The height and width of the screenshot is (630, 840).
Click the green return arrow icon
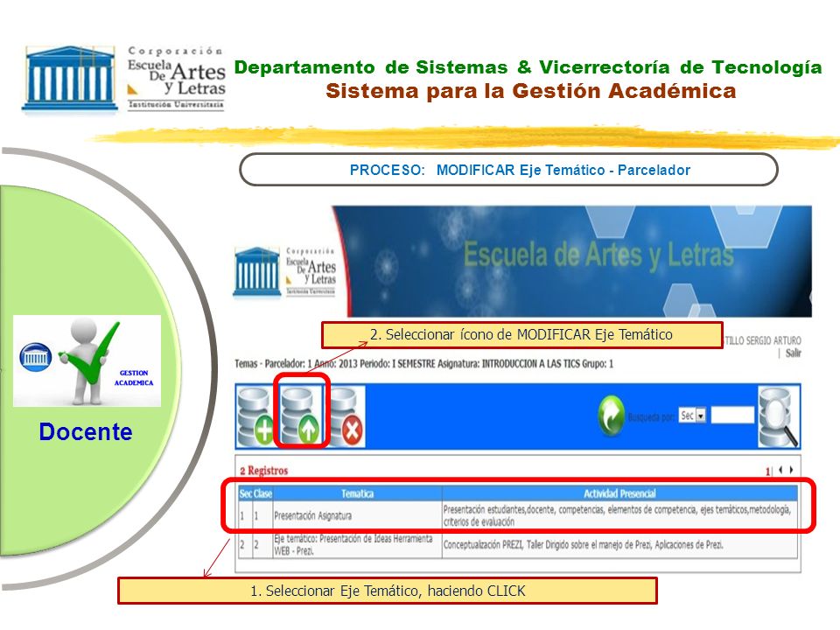611,416
